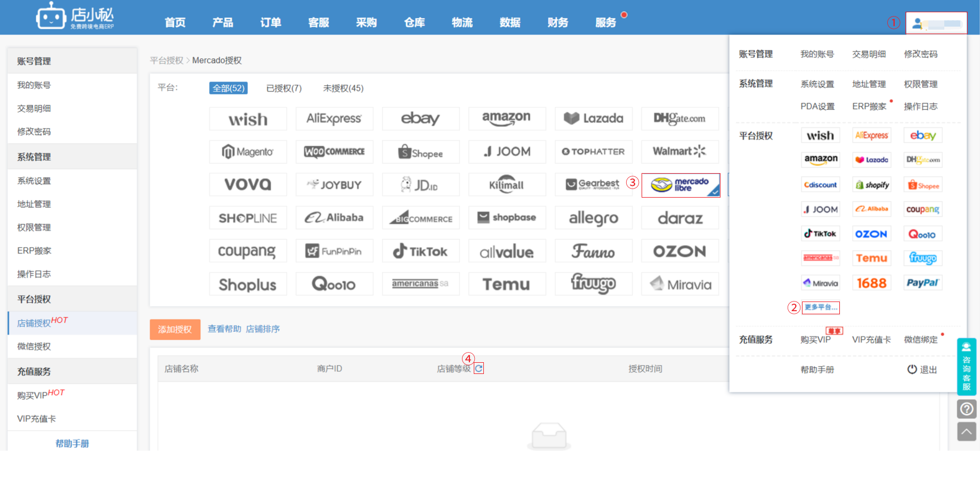Open 微信绑定 in the dropdown panel
Image resolution: width=980 pixels, height=497 pixels.
[920, 340]
